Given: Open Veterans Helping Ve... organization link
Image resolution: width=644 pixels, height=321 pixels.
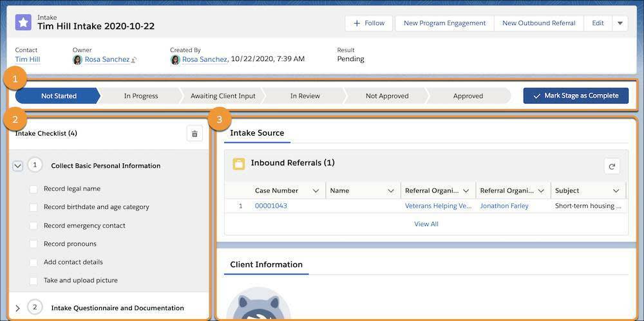Looking at the screenshot, I should coord(438,206).
